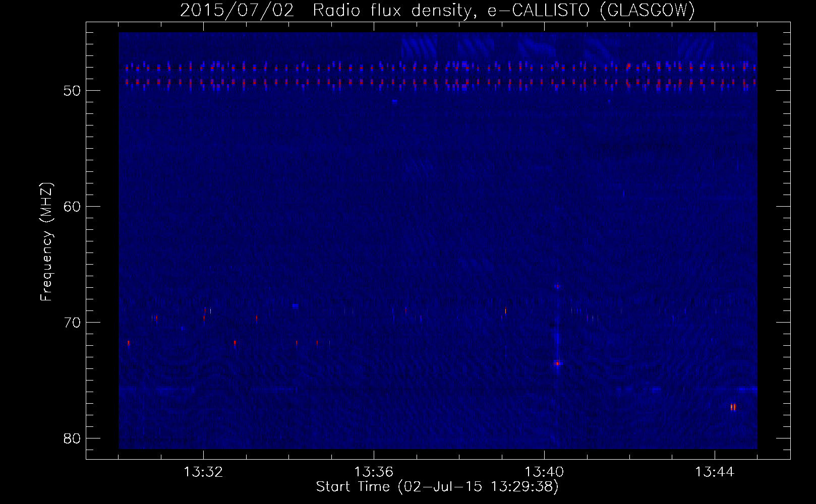The image size is (816, 504).
Task: Click the 13:40 time tick label
Action: 544,472
